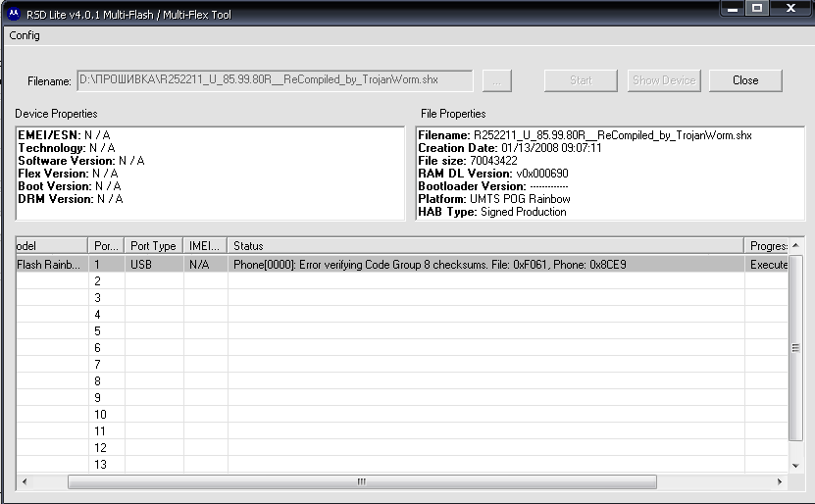Select the checksum error status message
The width and height of the screenshot is (815, 504).
pos(430,265)
